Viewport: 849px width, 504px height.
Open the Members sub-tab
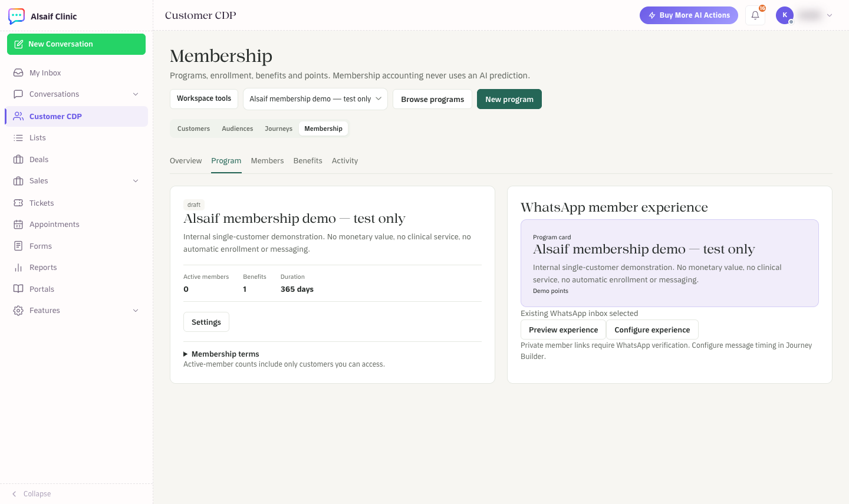267,161
